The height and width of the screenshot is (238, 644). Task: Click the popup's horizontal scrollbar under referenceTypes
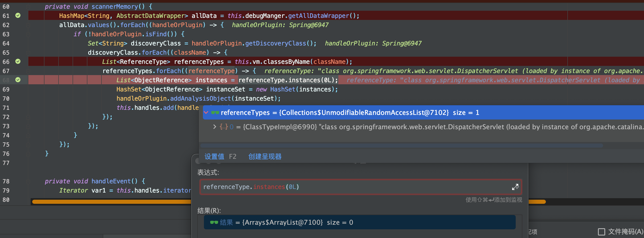click(x=402, y=146)
